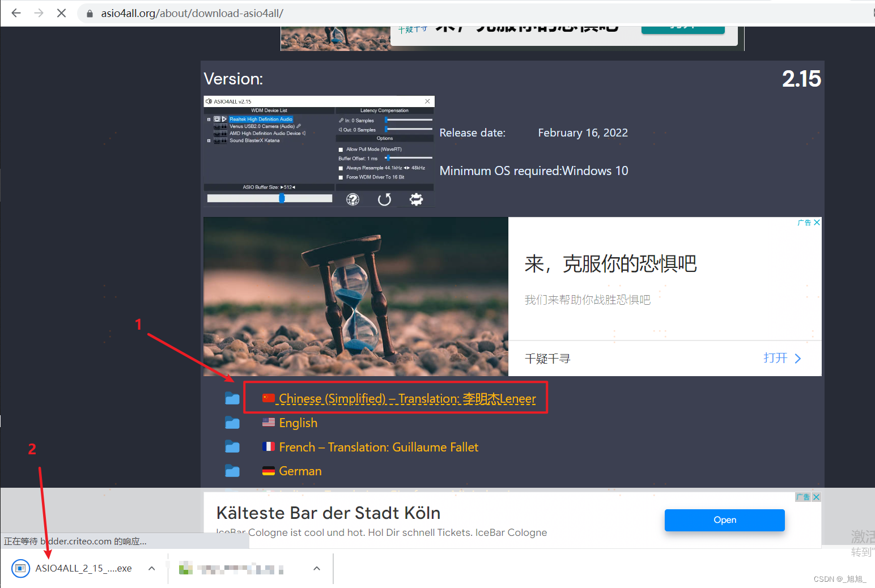Click the second blurred download item
The height and width of the screenshot is (588, 875).
[231, 568]
